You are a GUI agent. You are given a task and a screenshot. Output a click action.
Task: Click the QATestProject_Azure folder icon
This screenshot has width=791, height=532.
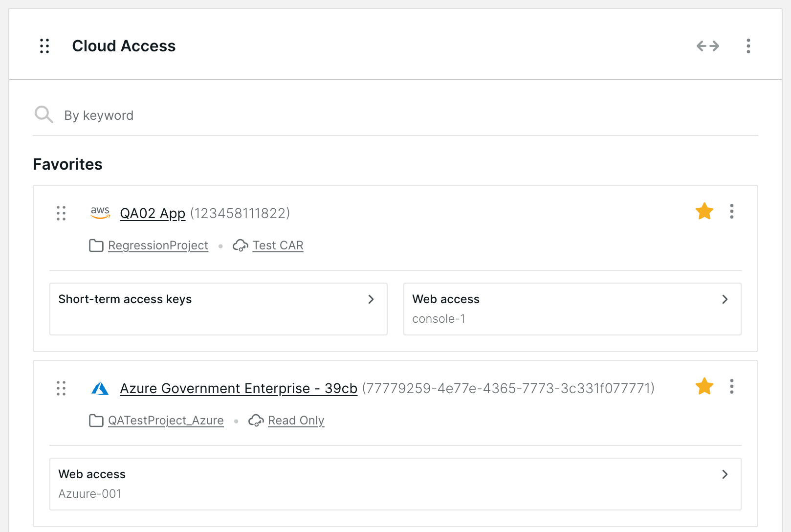point(96,421)
